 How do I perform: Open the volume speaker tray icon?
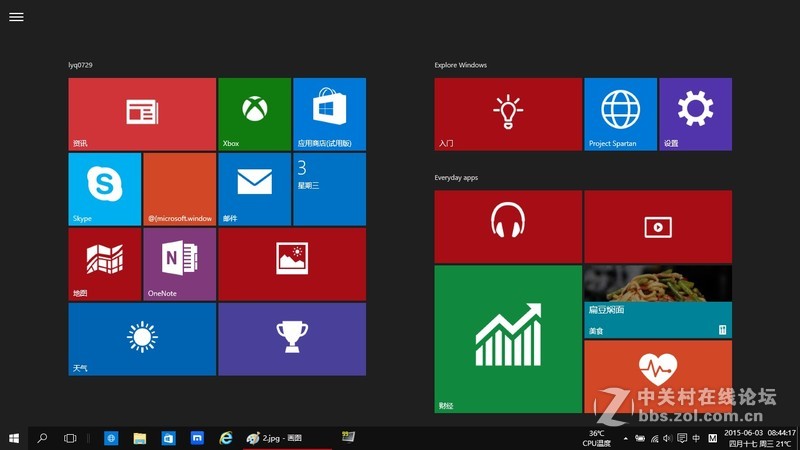pyautogui.click(x=667, y=438)
